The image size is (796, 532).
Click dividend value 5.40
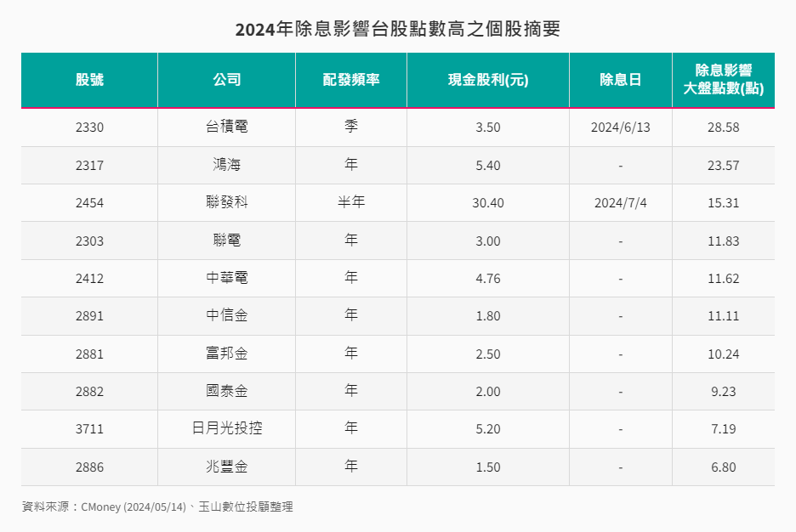point(488,166)
